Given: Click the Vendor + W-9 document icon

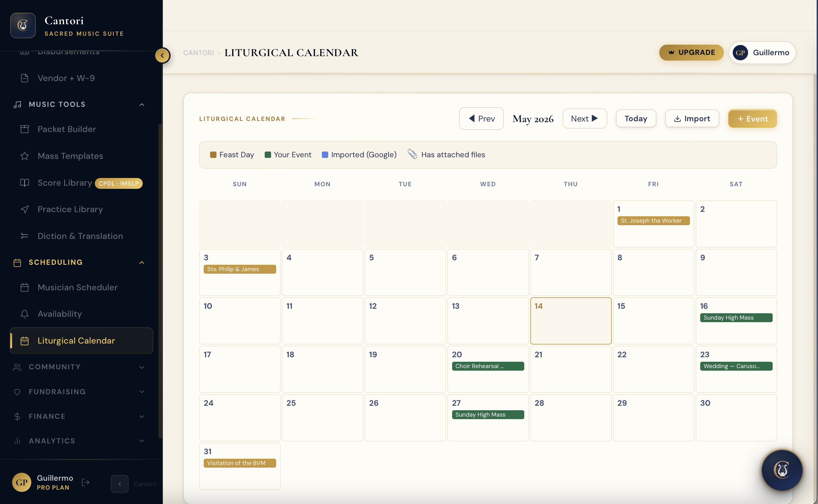Looking at the screenshot, I should pos(24,78).
